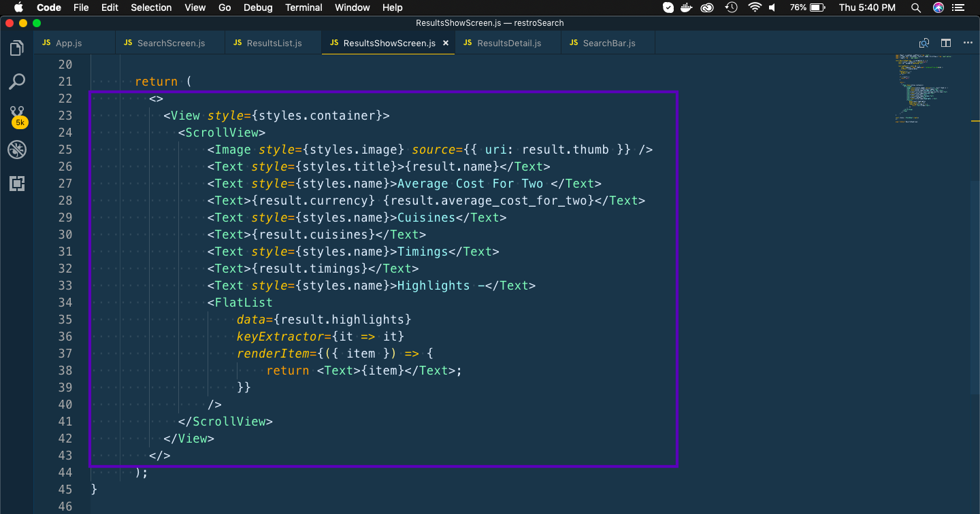Click result.thumb in the Image source
Viewport: 980px width, 514px height.
tap(565, 150)
